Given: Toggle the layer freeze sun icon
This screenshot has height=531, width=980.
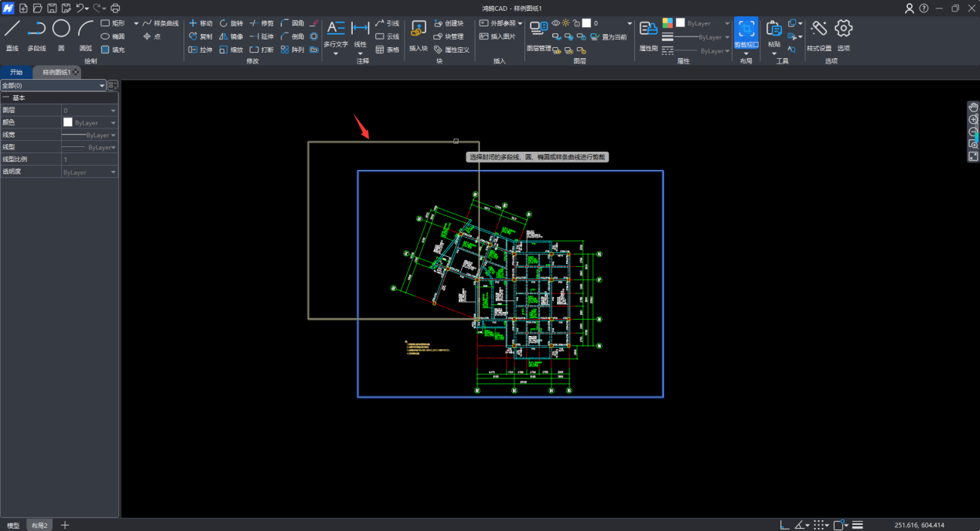Looking at the screenshot, I should tap(566, 23).
